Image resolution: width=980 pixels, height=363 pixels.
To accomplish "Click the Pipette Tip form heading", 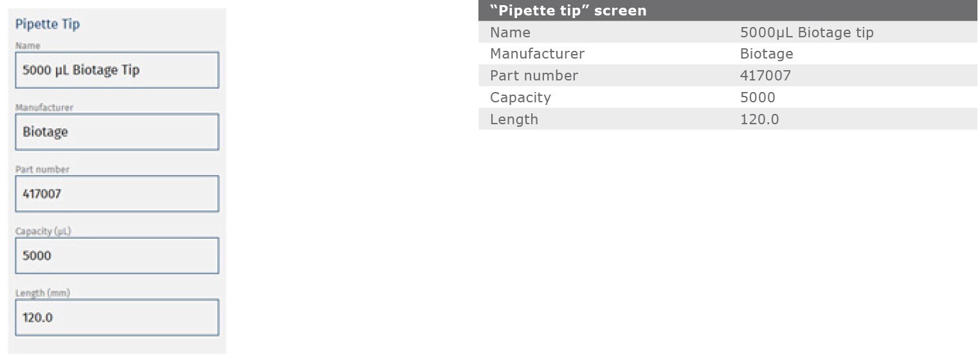I will (x=48, y=24).
